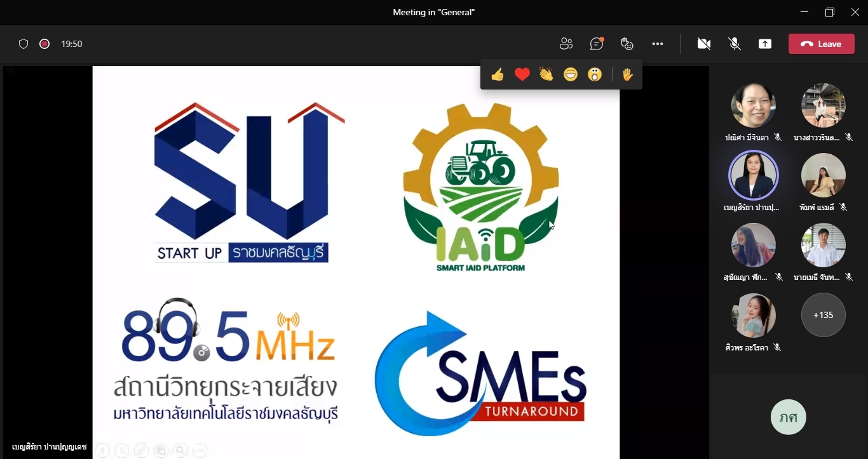Leave the meeting

coord(822,44)
